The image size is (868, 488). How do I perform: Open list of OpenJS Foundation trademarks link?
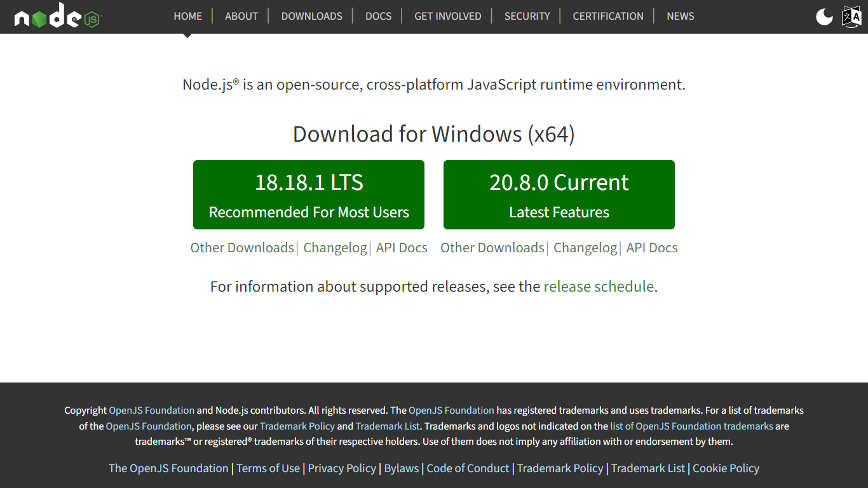click(x=692, y=426)
